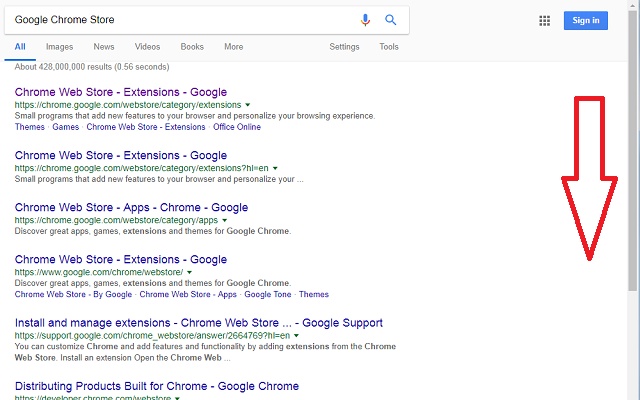
Task: Switch to the Books tab
Action: pos(192,47)
